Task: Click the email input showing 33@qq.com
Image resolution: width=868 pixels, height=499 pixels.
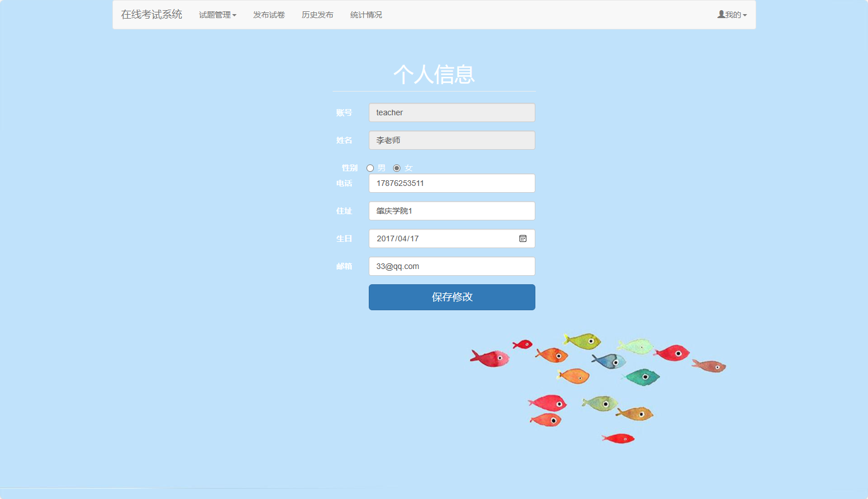Action: tap(452, 266)
